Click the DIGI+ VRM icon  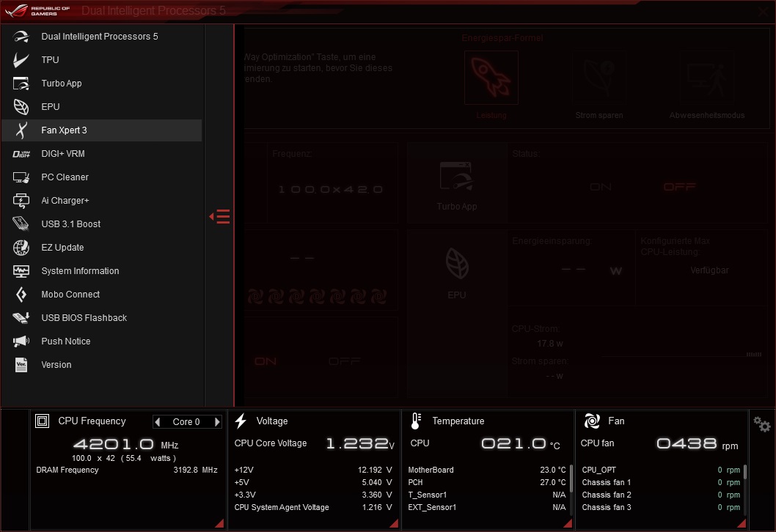(21, 154)
